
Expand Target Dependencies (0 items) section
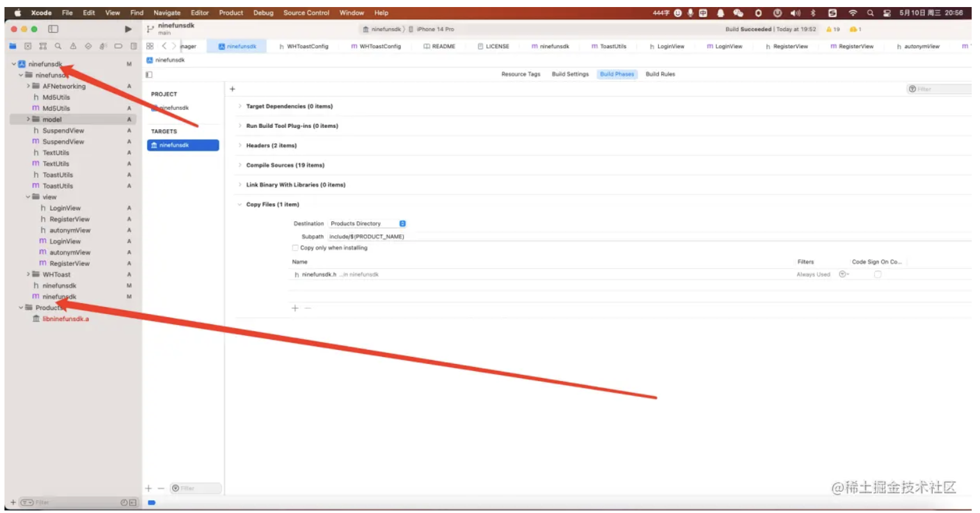(240, 106)
